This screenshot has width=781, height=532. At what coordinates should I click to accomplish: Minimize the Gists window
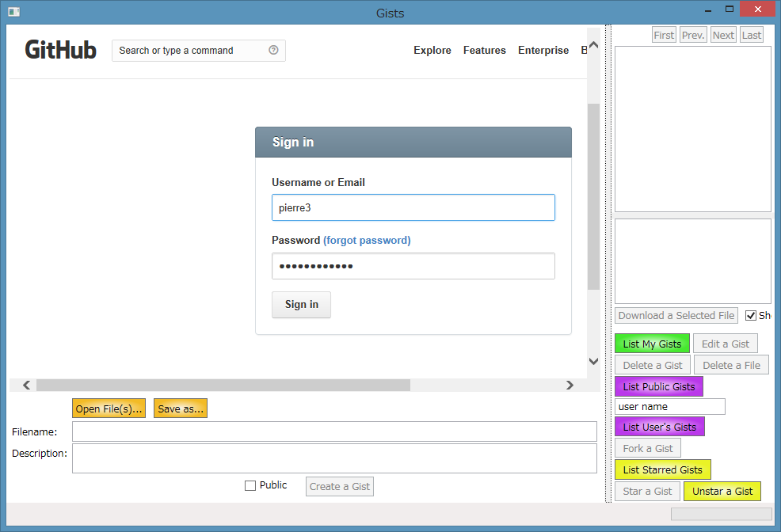(708, 10)
